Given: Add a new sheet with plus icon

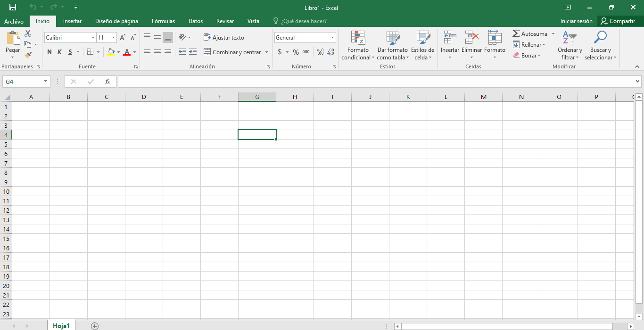Looking at the screenshot, I should pos(95,326).
